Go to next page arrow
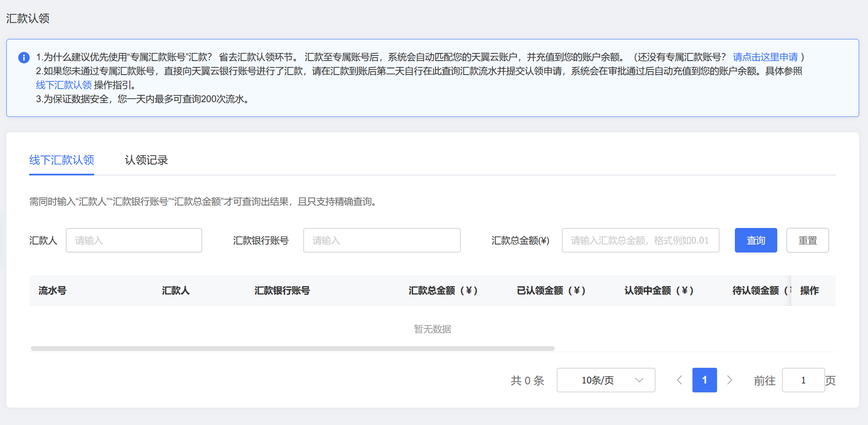868x425 pixels. pyautogui.click(x=729, y=380)
